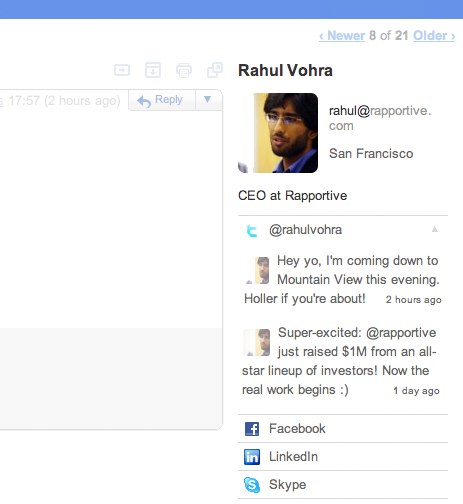
Task: Click the $1M raised tweet avatar
Action: pyautogui.click(x=257, y=343)
